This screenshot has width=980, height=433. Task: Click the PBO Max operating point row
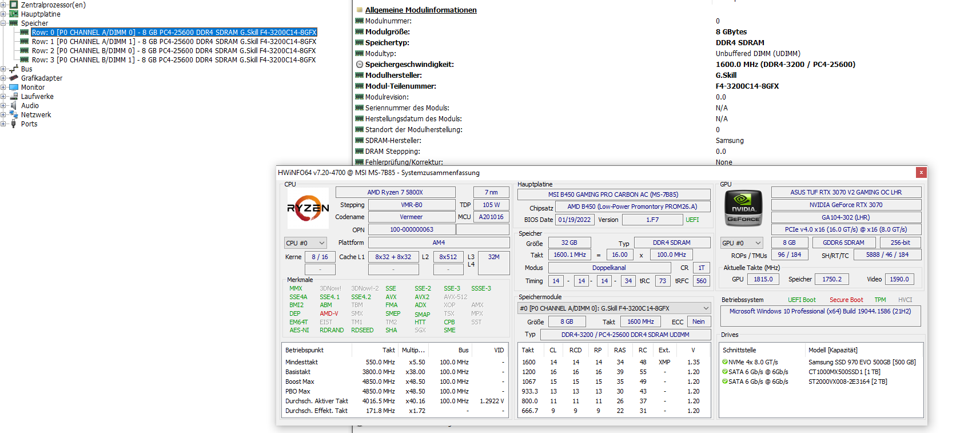coord(396,391)
